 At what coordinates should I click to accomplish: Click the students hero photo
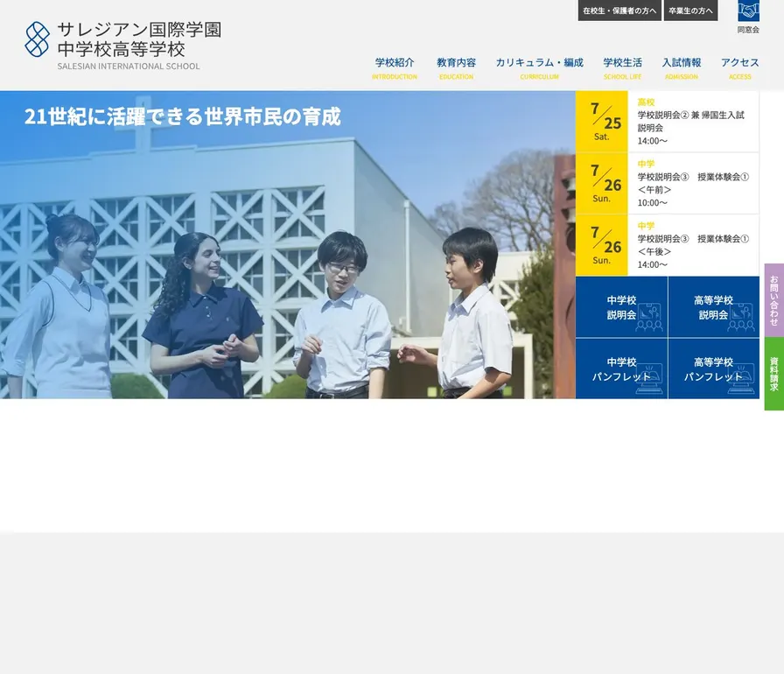point(288,244)
